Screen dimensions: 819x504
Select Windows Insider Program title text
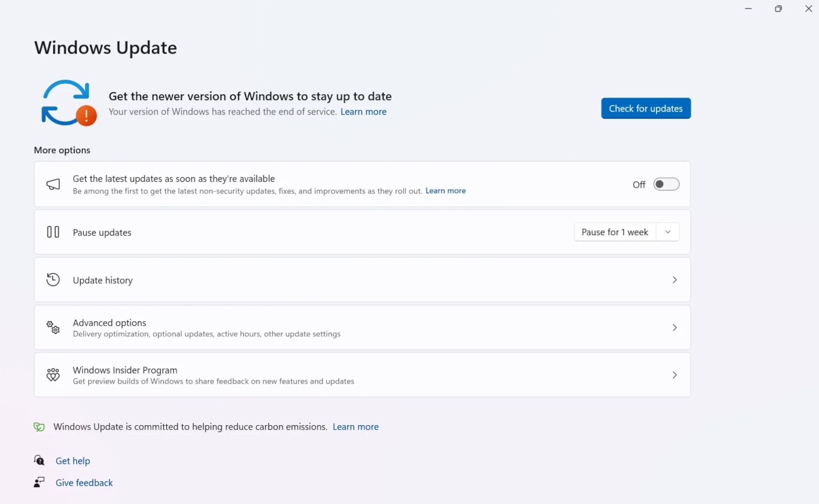click(125, 370)
